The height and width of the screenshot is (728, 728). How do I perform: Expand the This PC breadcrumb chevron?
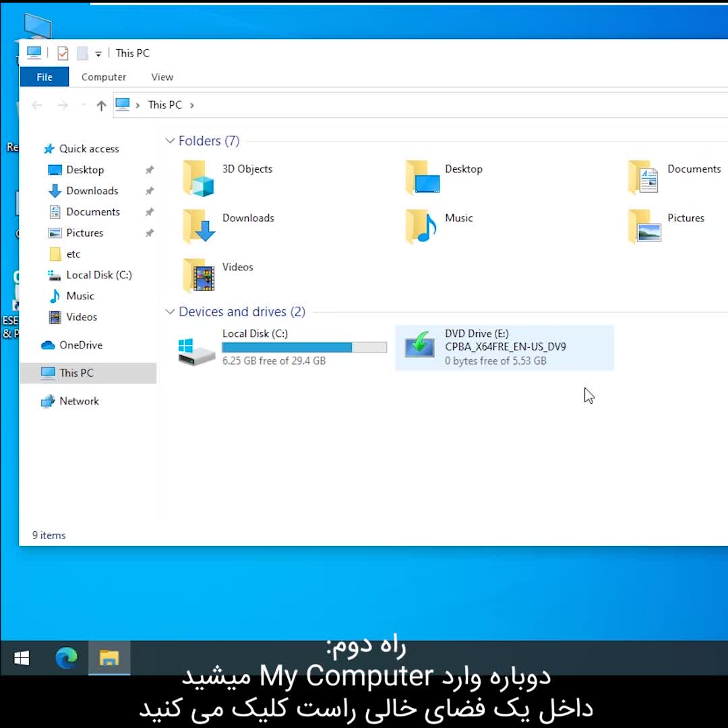pos(192,105)
